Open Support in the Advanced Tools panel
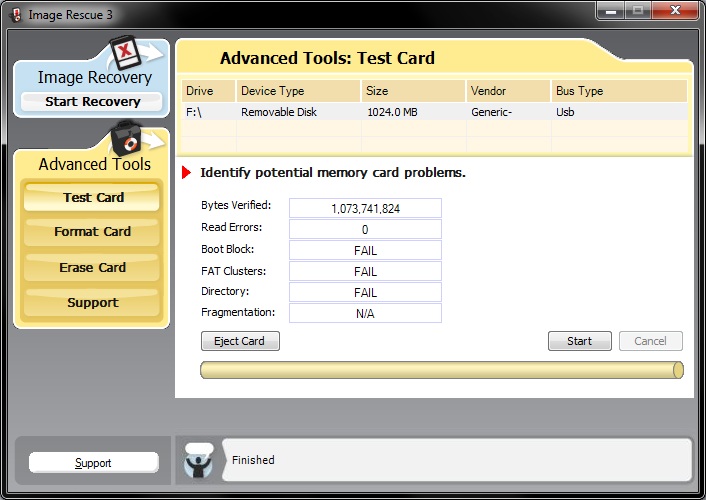The image size is (706, 500). click(92, 302)
